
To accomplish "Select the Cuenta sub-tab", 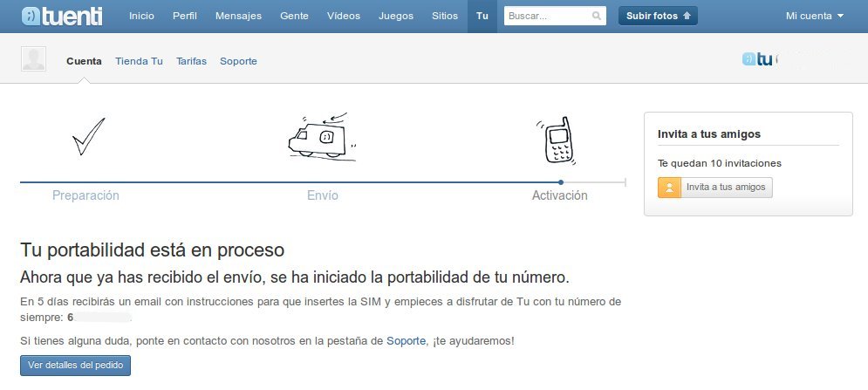I will click(84, 61).
